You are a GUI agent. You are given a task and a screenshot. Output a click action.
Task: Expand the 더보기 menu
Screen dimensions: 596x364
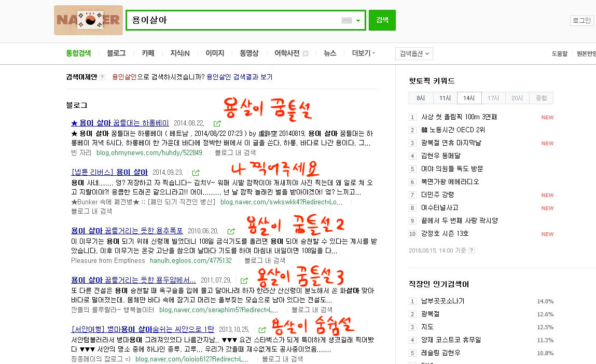click(x=363, y=53)
